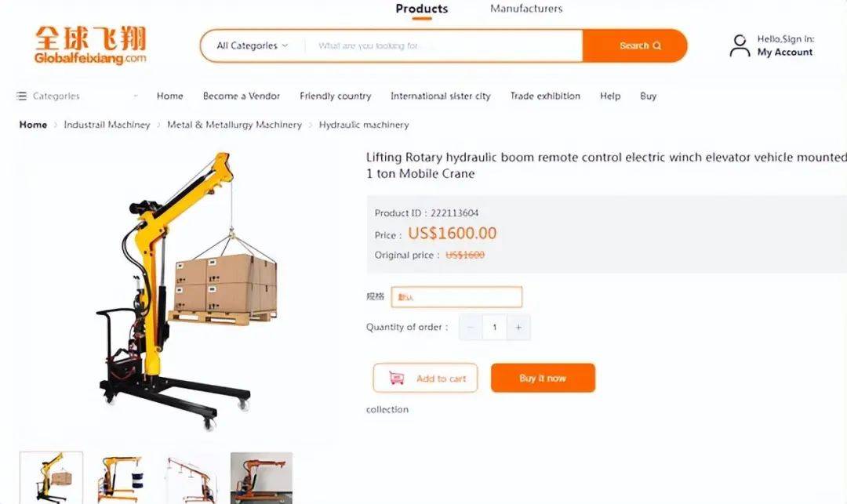Image resolution: width=847 pixels, height=504 pixels.
Task: Click the Globalfeixiang.com logo
Action: click(90, 45)
